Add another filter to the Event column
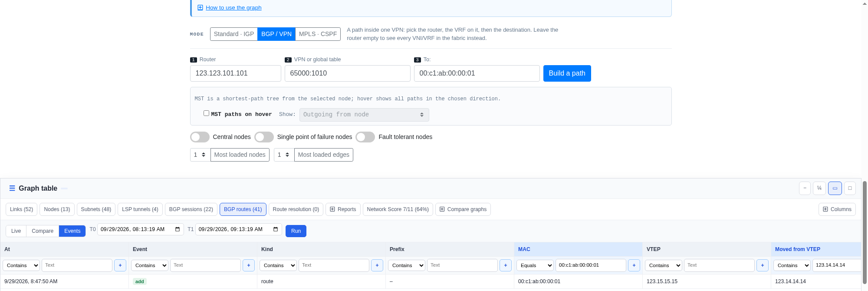868x291 pixels. [249, 265]
